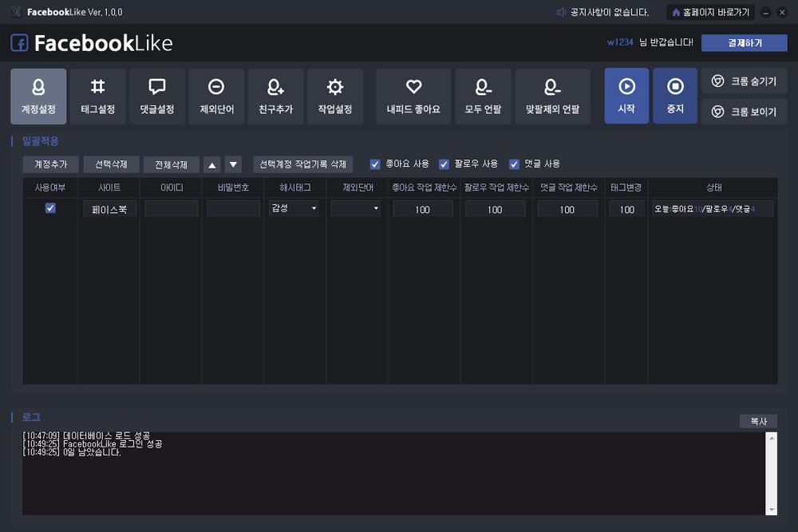
Task: Toggle the 팔로우 사용 checkbox
Action: pos(444,164)
